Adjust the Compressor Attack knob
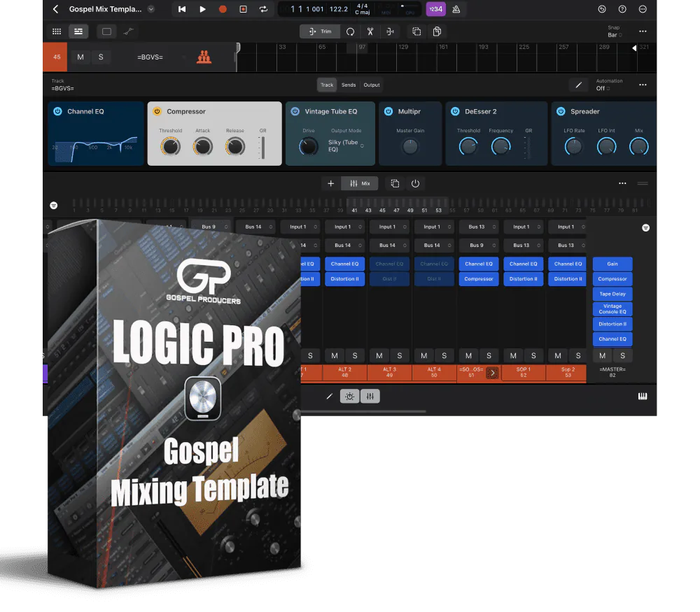This screenshot has height=612, width=700. pyautogui.click(x=203, y=146)
